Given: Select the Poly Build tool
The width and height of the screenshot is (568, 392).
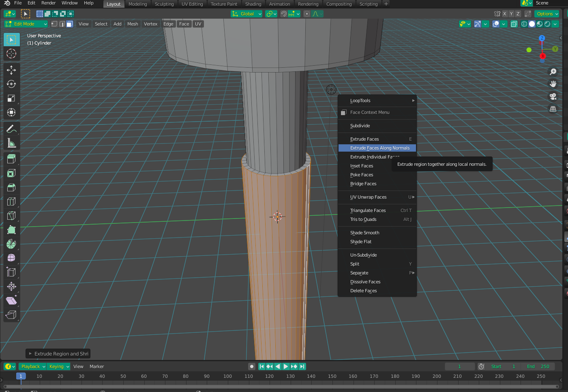Looking at the screenshot, I should (x=11, y=230).
